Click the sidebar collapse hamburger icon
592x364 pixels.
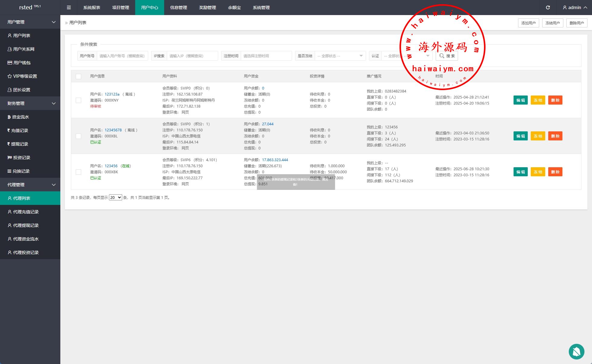69,8
